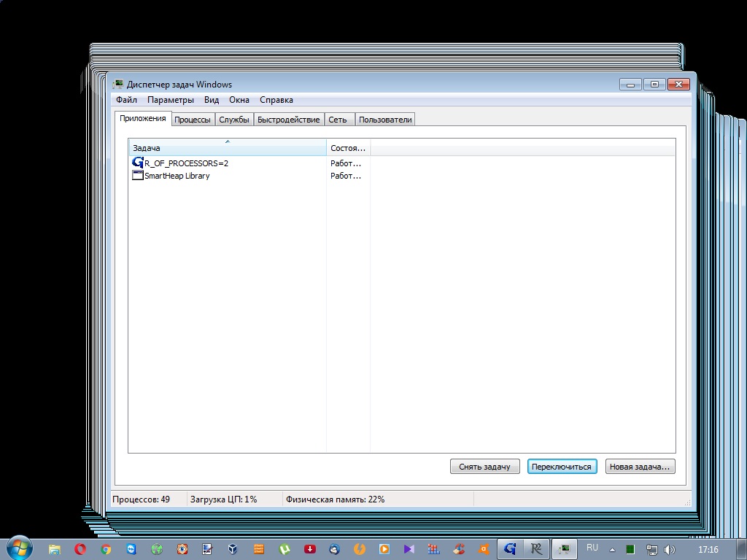Launch CCleaner from the taskbar
Screen dimensions: 747x560
click(x=459, y=549)
